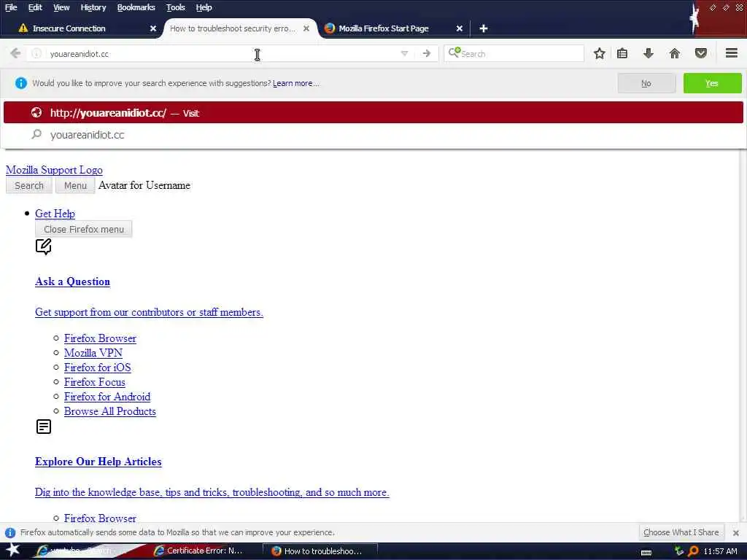Decline search suggestions with No button
Image resolution: width=747 pixels, height=560 pixels.
click(x=646, y=83)
